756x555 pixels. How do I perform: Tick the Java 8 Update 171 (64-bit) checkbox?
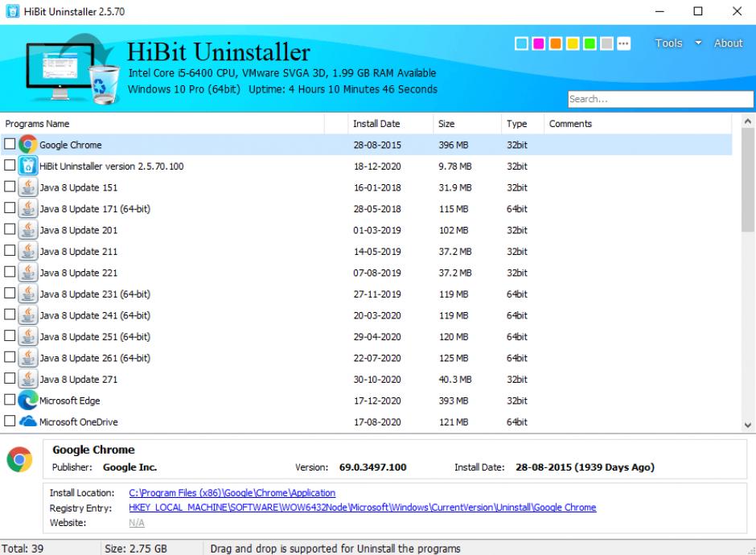click(10, 208)
